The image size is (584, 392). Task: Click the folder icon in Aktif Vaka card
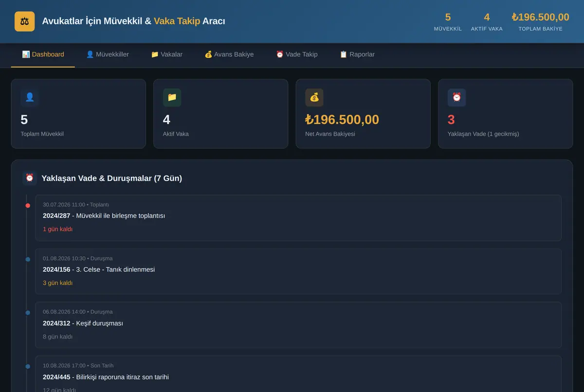click(x=172, y=97)
